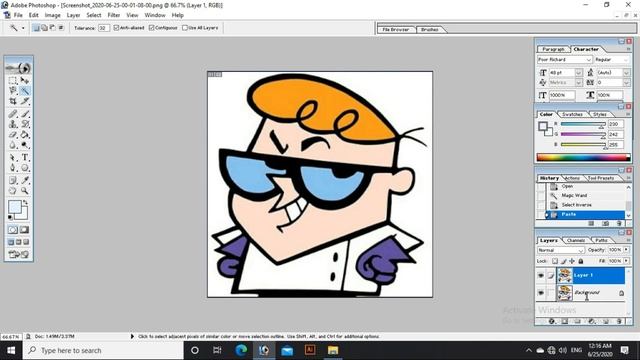640x360 pixels.
Task: Toggle lock image pixels brush icon
Action: coord(564,261)
